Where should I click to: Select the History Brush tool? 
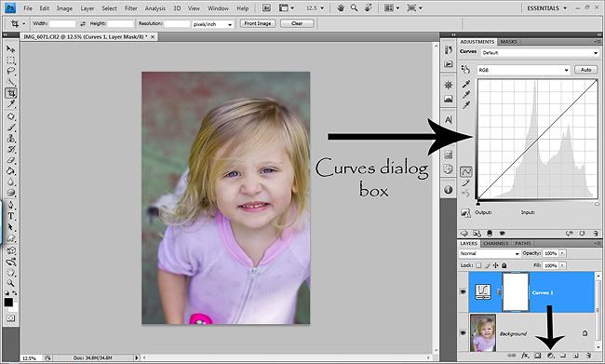click(10, 149)
